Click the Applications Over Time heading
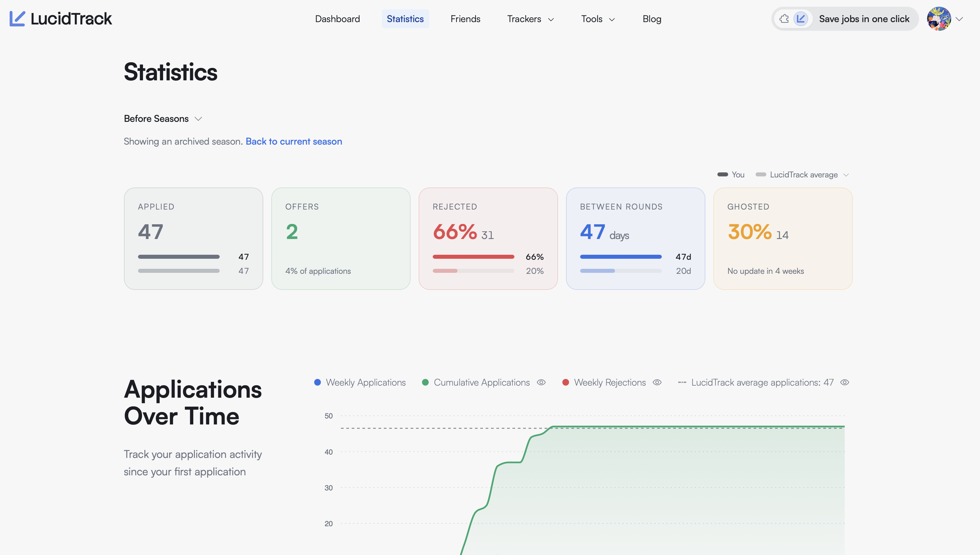The width and height of the screenshot is (980, 555). click(x=193, y=403)
